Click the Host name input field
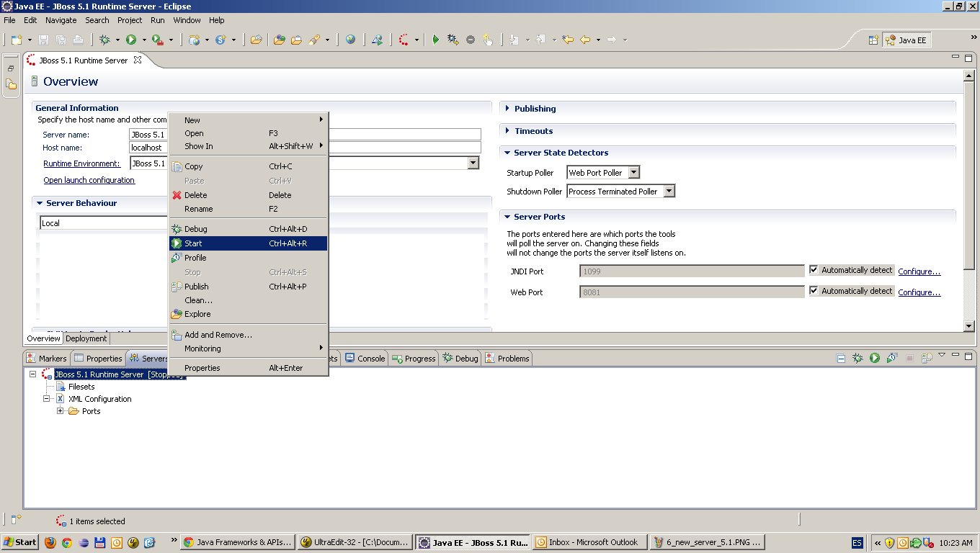Screen dimensions: 980x553 148,147
